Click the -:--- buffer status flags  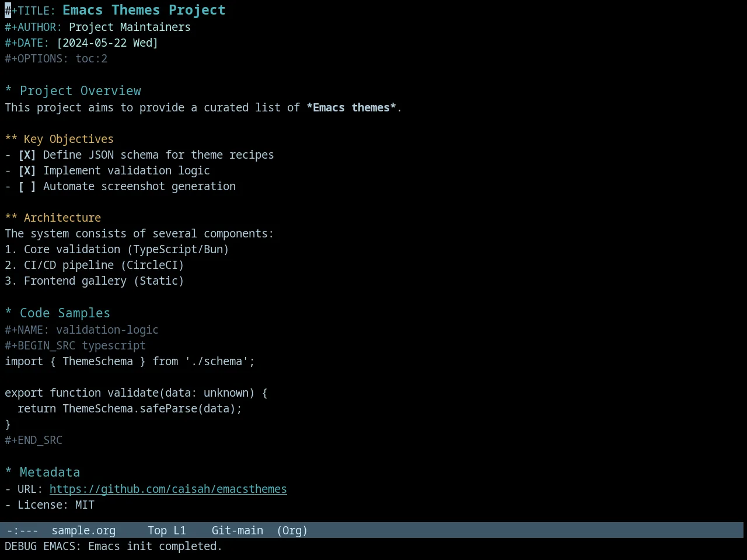(x=22, y=531)
